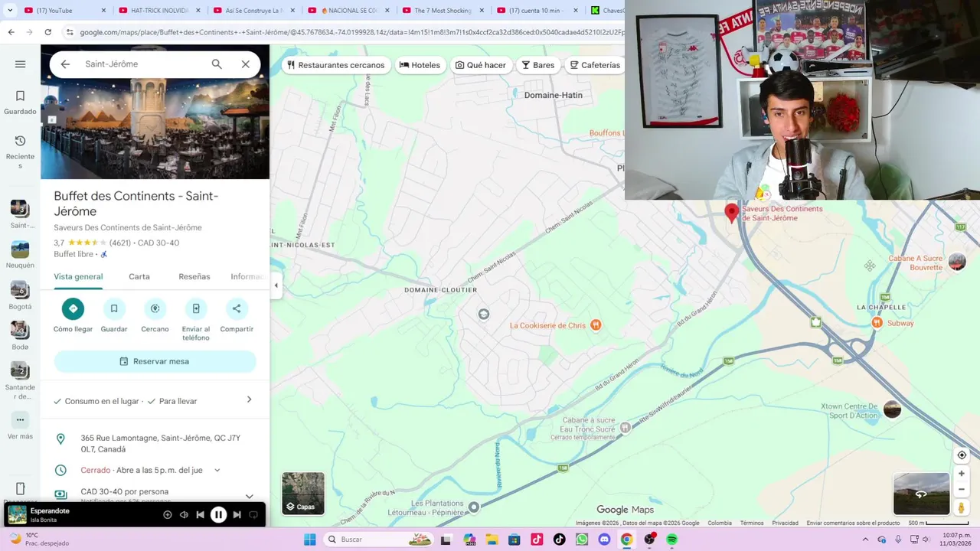This screenshot has height=551, width=980.
Task: Mute the mini player volume
Action: (184, 515)
